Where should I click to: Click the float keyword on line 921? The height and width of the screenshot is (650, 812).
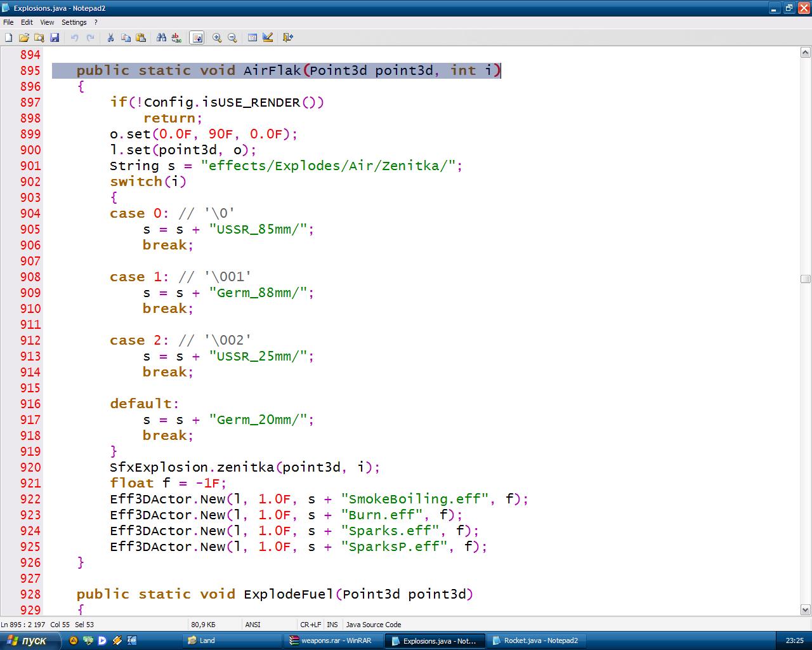pos(131,483)
